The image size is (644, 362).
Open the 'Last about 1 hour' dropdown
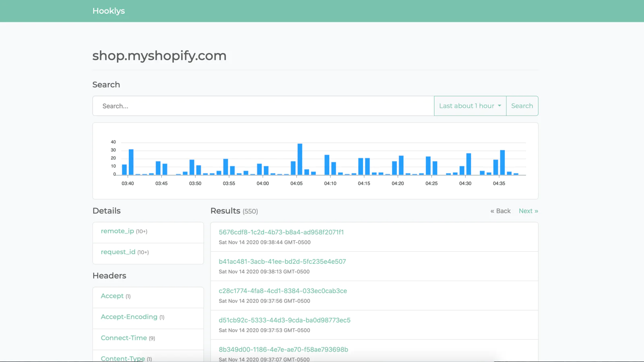pyautogui.click(x=470, y=106)
